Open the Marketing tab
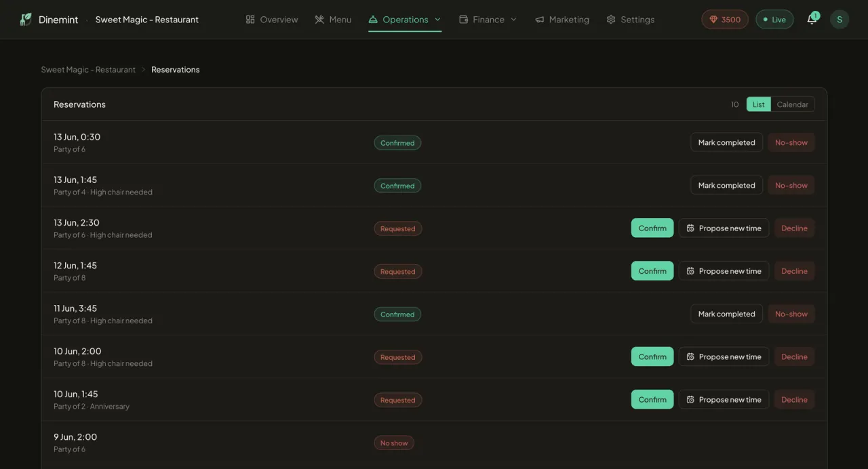 tap(562, 20)
